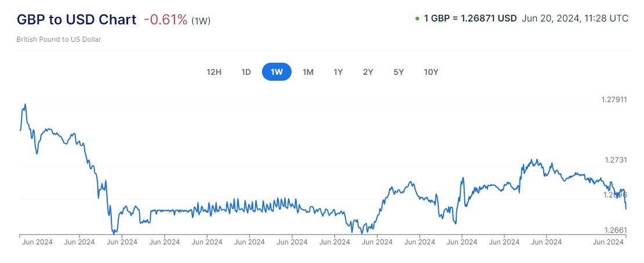The width and height of the screenshot is (644, 263).
Task: Click the (1W) label beside the percentage
Action: pyautogui.click(x=201, y=21)
